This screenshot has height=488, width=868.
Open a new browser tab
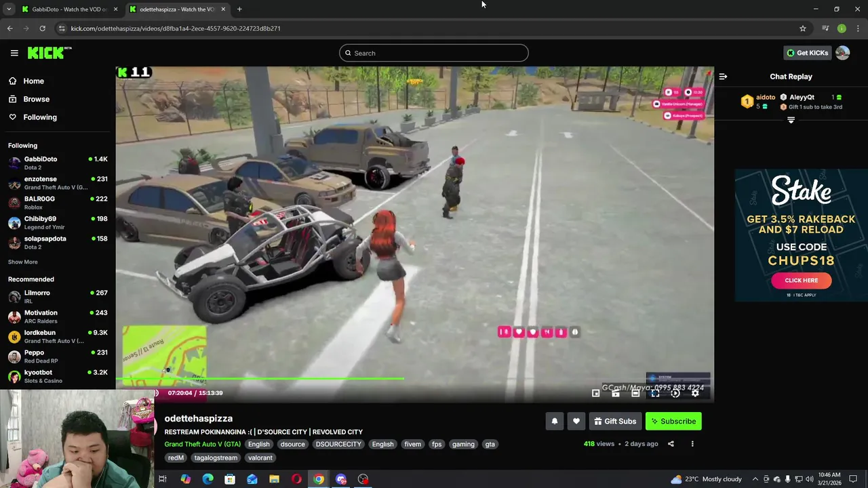[x=239, y=9]
